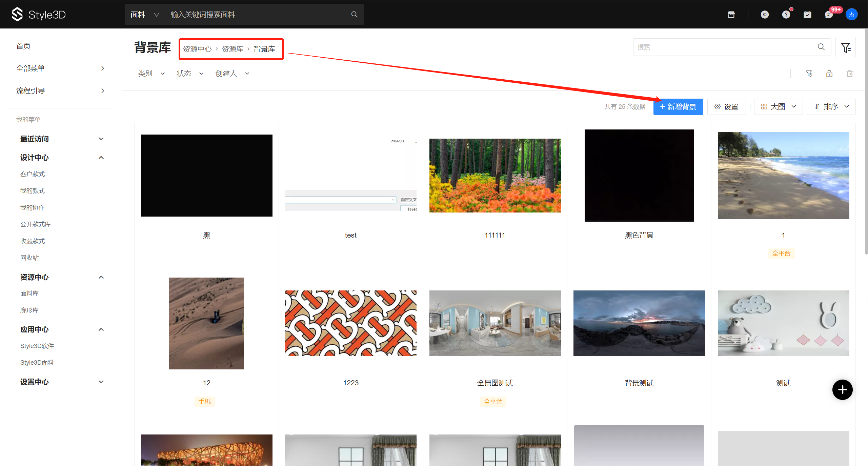
Task: Open the 111111 forest flowers thumbnail
Action: 495,176
